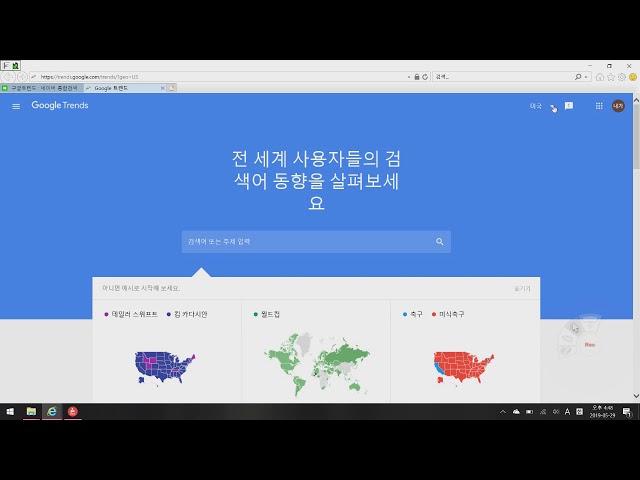Open the 축구 vs 미식축구 US map
Viewport: 640px width, 480px height.
click(x=464, y=367)
